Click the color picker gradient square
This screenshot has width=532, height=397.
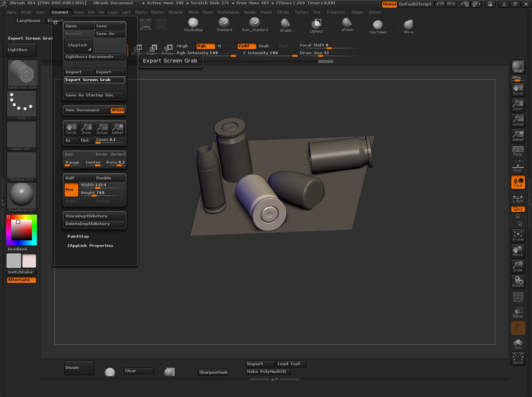[21, 230]
